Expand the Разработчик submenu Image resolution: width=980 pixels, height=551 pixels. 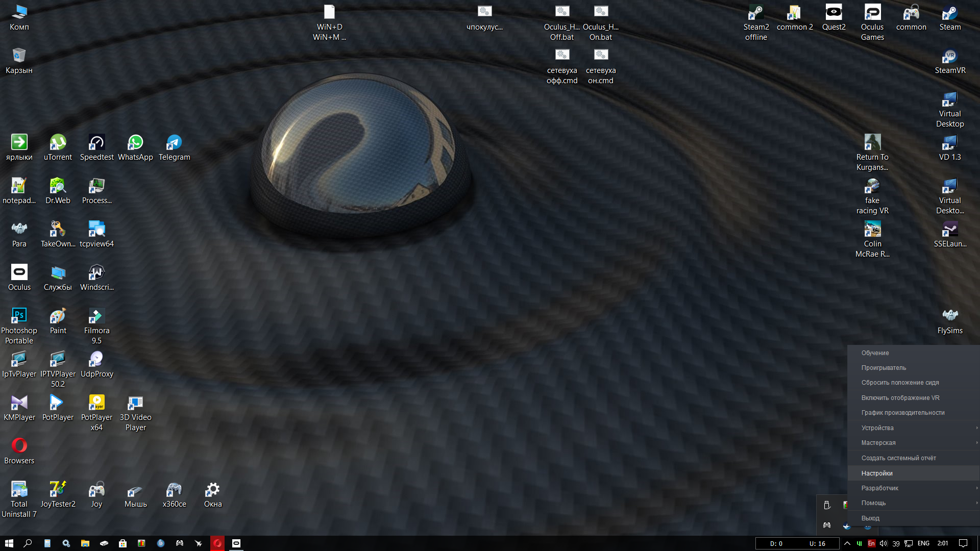[x=914, y=488]
